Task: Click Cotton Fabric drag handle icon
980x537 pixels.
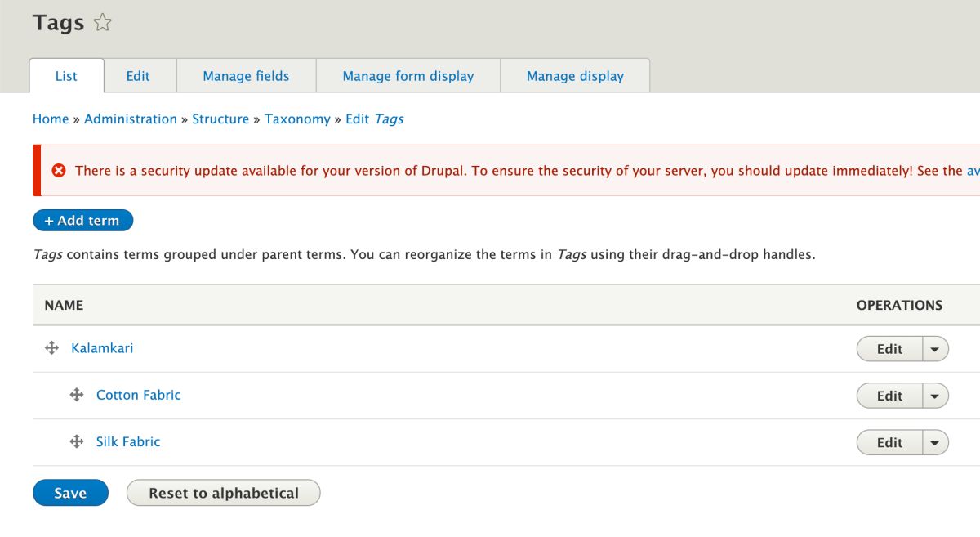Action: 77,395
